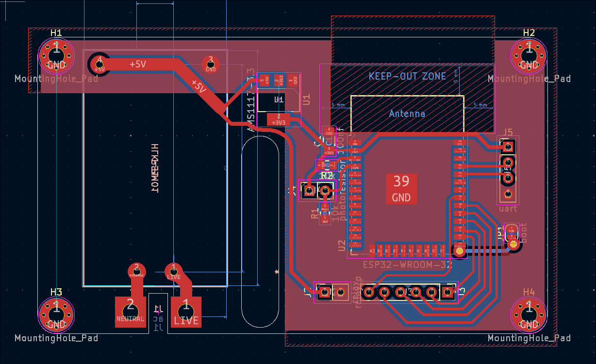The width and height of the screenshot is (596, 364).
Task: Select the square pad 1 of J5
Action: pyautogui.click(x=508, y=146)
